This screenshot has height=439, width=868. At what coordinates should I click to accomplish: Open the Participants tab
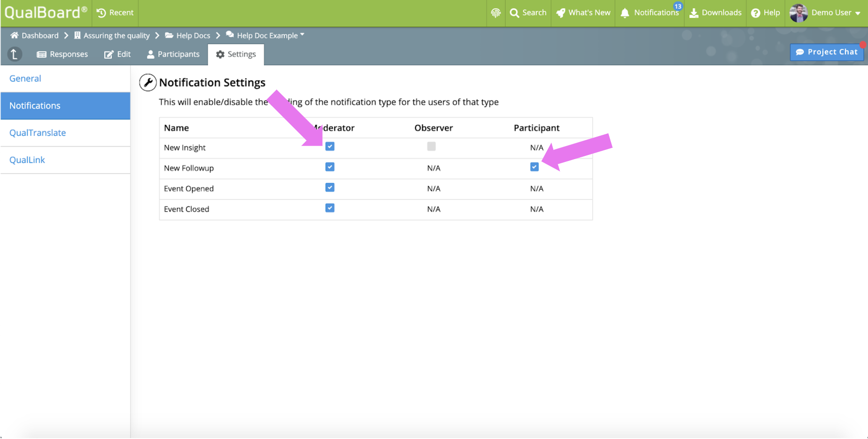[x=174, y=54]
